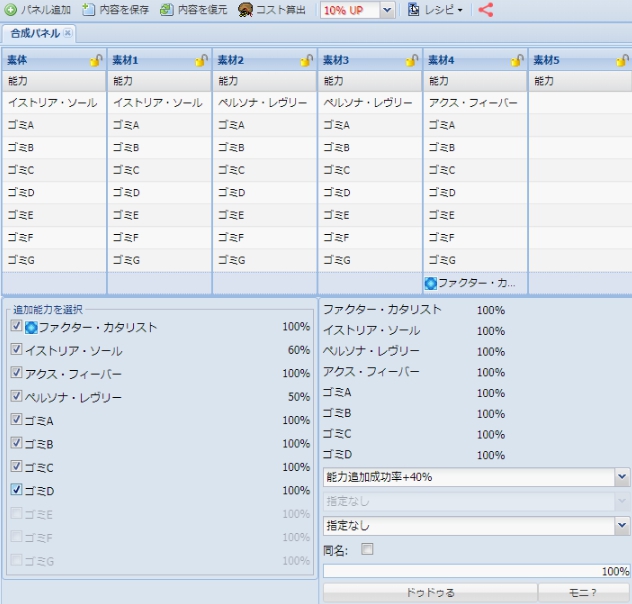Screen dimensions: 632x604
Task: Uncheck the ファクター・カタリスト checkbox
Action: [16, 326]
